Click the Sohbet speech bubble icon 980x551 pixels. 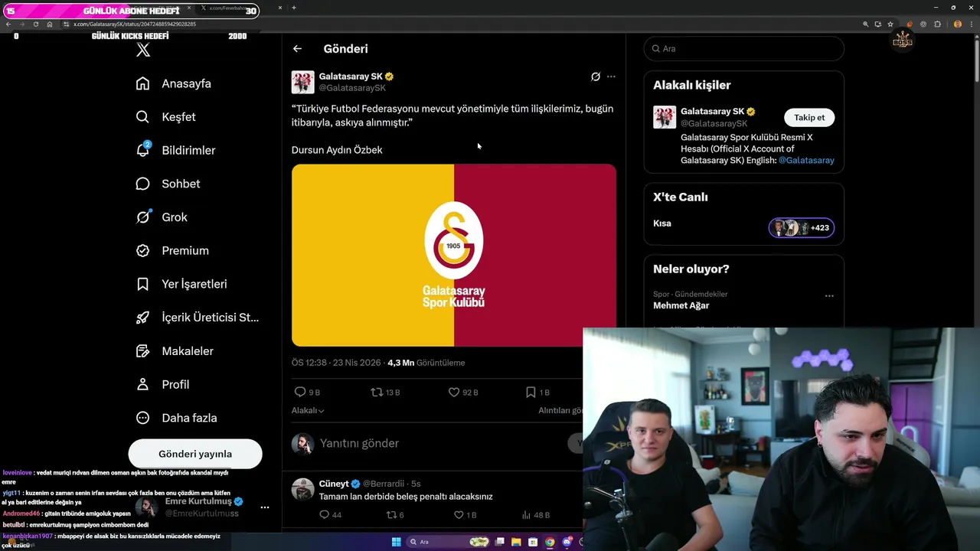click(142, 184)
